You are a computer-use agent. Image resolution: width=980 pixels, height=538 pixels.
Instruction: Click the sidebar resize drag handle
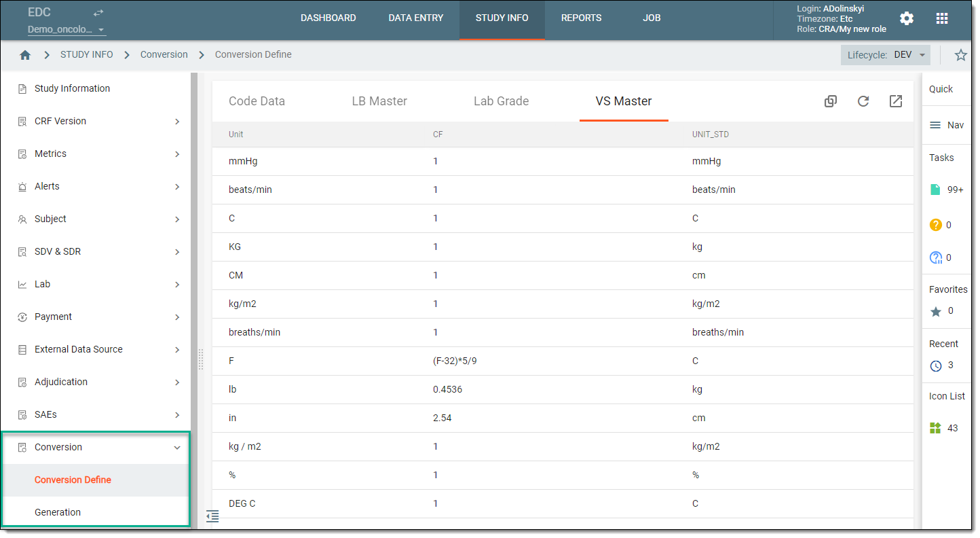point(201,360)
